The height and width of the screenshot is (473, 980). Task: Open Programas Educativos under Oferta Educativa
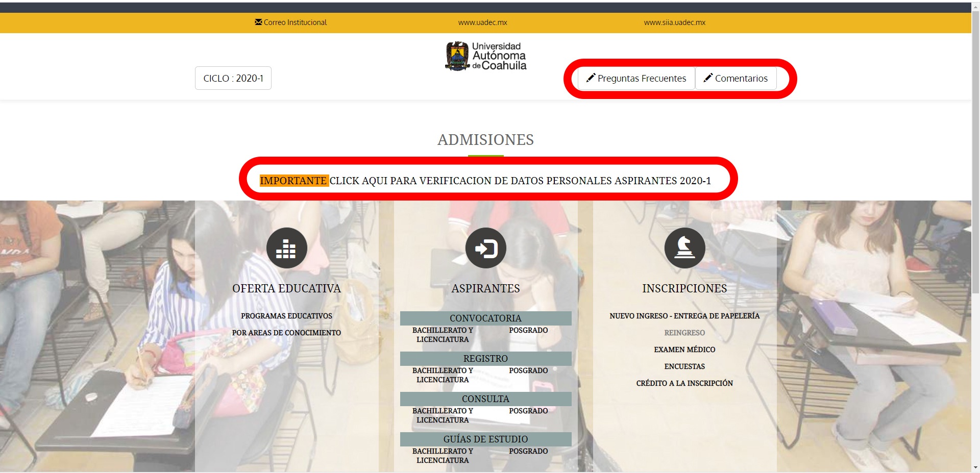[x=286, y=316]
